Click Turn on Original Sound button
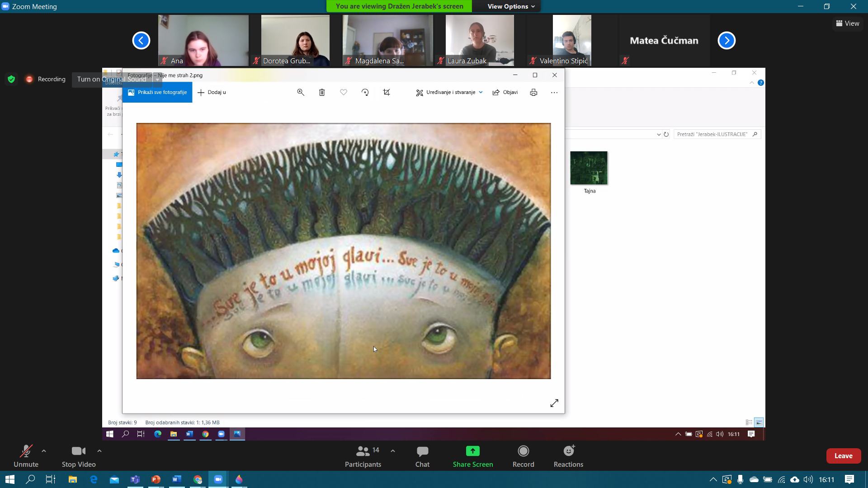The height and width of the screenshot is (488, 868). pos(112,79)
